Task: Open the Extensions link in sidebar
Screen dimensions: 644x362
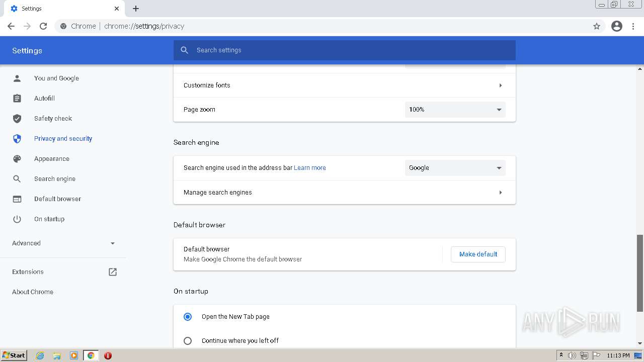Action: 28,272
